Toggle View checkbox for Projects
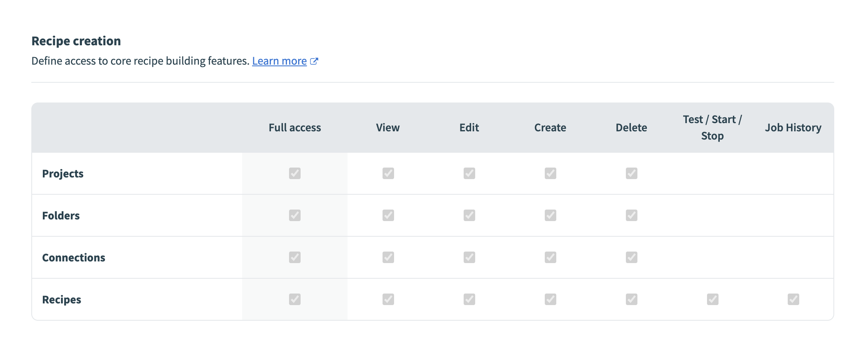 click(x=388, y=173)
